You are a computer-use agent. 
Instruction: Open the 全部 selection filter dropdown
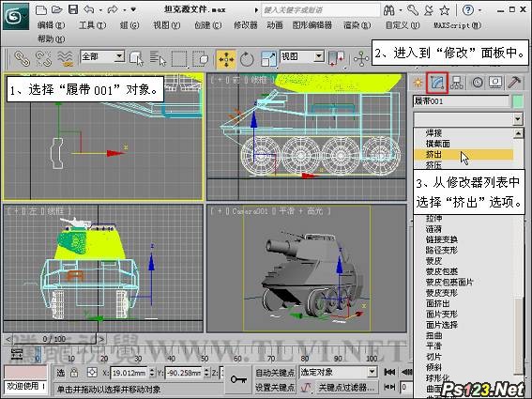(119, 56)
